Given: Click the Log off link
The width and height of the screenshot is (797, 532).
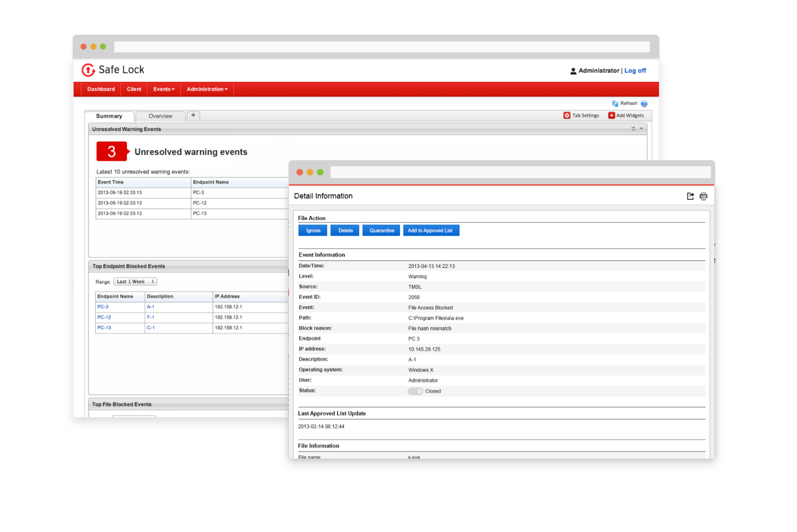Looking at the screenshot, I should point(635,71).
